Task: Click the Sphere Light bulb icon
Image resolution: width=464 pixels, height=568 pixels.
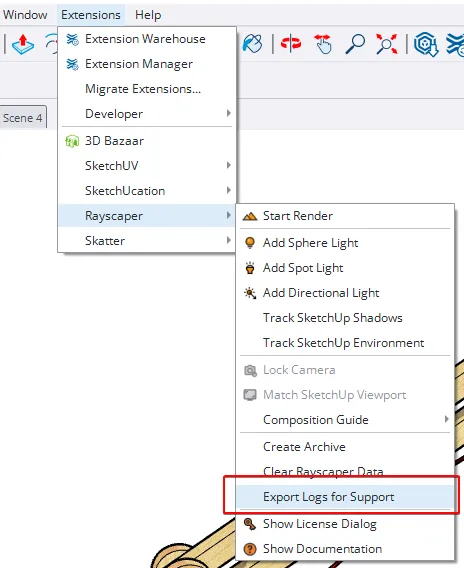Action: click(x=250, y=243)
